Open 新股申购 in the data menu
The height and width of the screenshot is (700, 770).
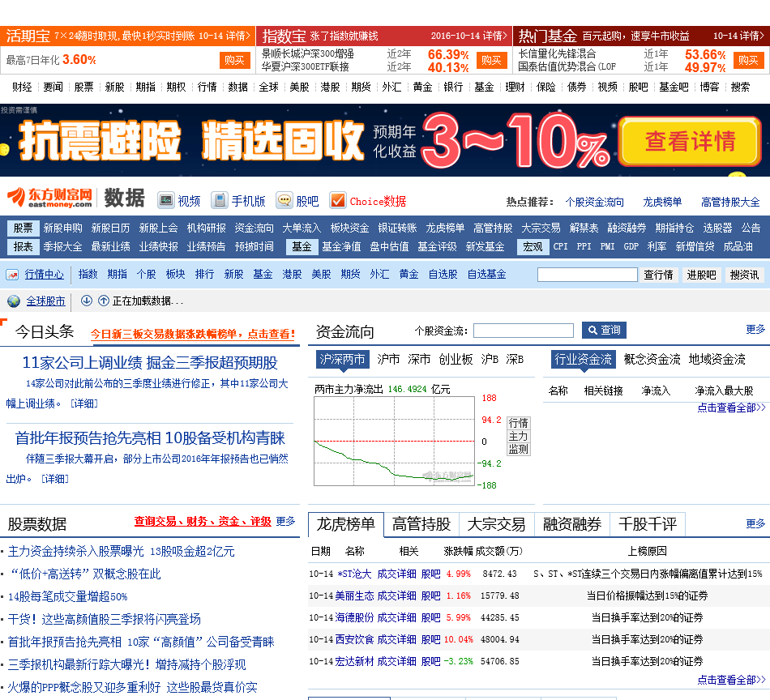63,228
